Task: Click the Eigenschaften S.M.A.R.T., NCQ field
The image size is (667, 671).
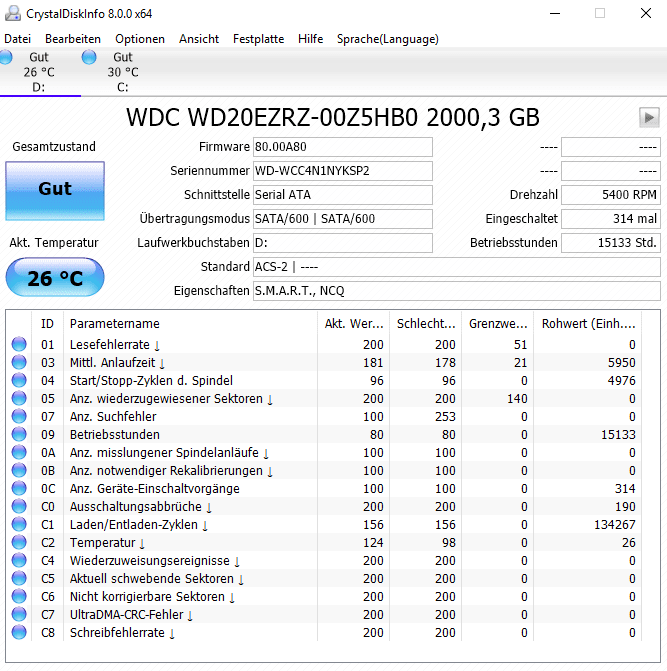Action: pyautogui.click(x=457, y=291)
